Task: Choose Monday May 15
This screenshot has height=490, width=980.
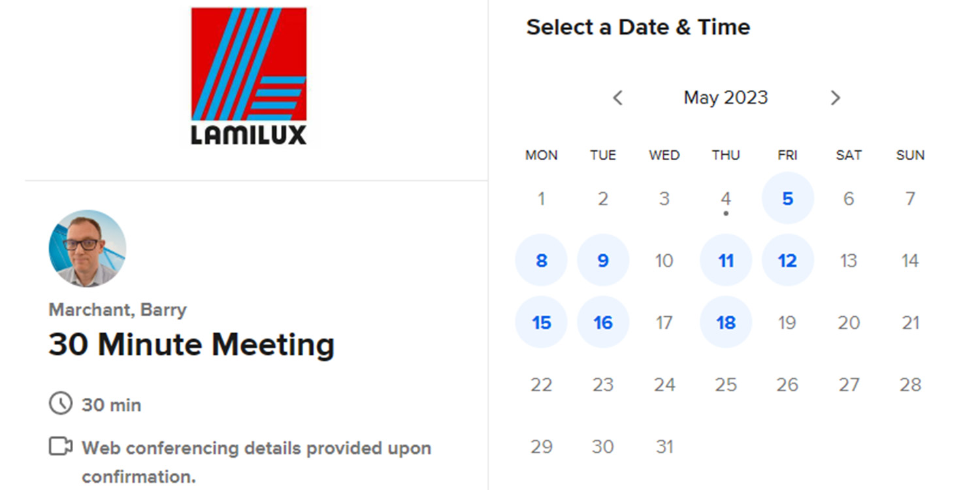Action: tap(541, 322)
